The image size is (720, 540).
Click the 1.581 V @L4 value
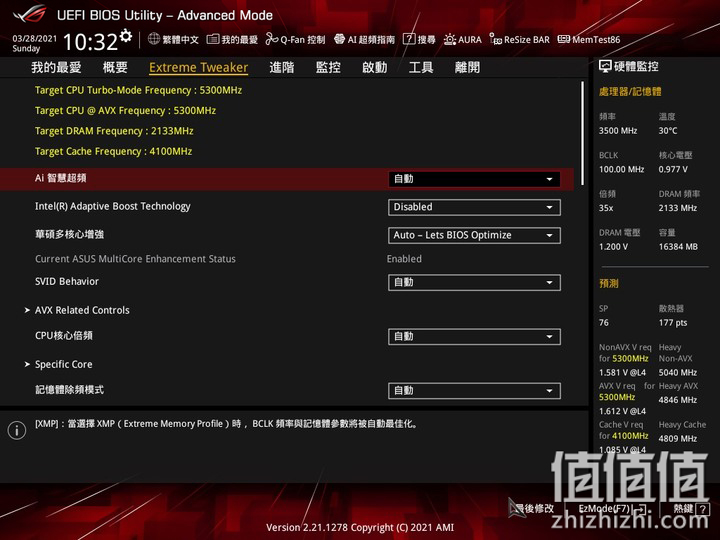coord(622,372)
